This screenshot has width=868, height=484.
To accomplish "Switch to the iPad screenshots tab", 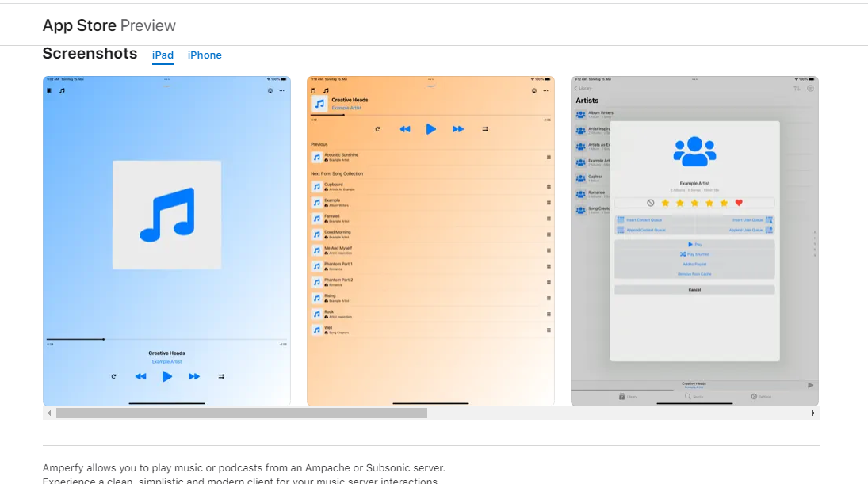I will (163, 55).
